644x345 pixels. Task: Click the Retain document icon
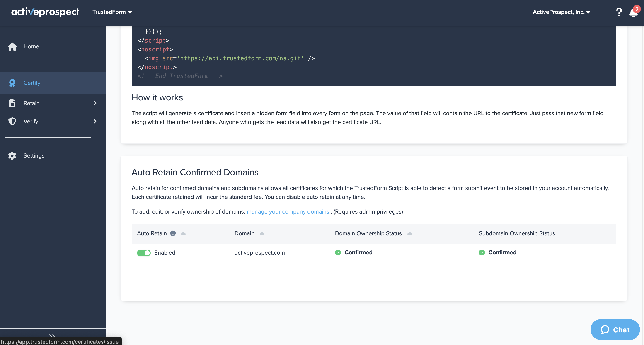[x=12, y=103]
